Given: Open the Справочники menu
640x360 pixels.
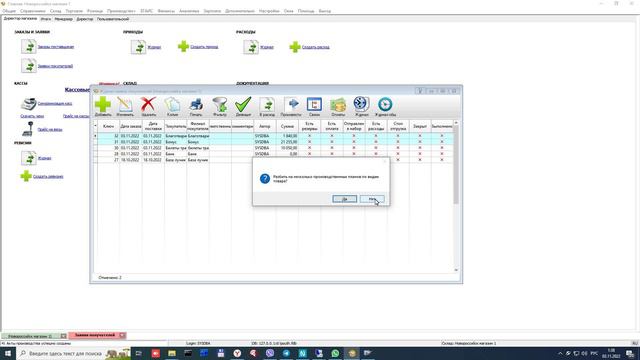Looking at the screenshot, I should pos(33,11).
